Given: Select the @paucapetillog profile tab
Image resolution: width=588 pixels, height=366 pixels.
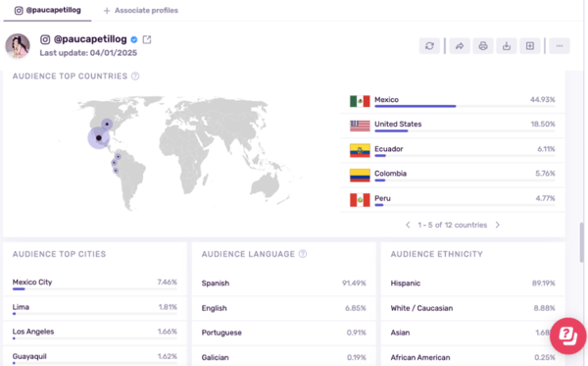Looking at the screenshot, I should pyautogui.click(x=47, y=10).
